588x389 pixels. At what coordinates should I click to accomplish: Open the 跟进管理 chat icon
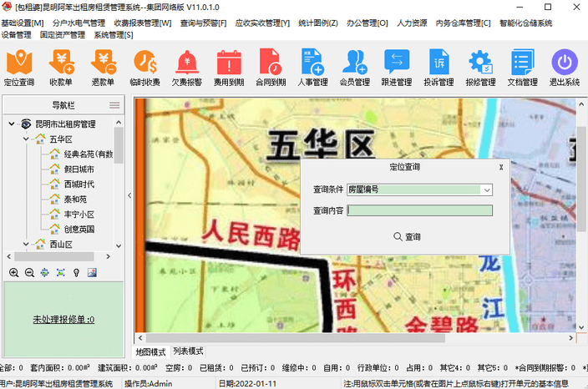(397, 68)
